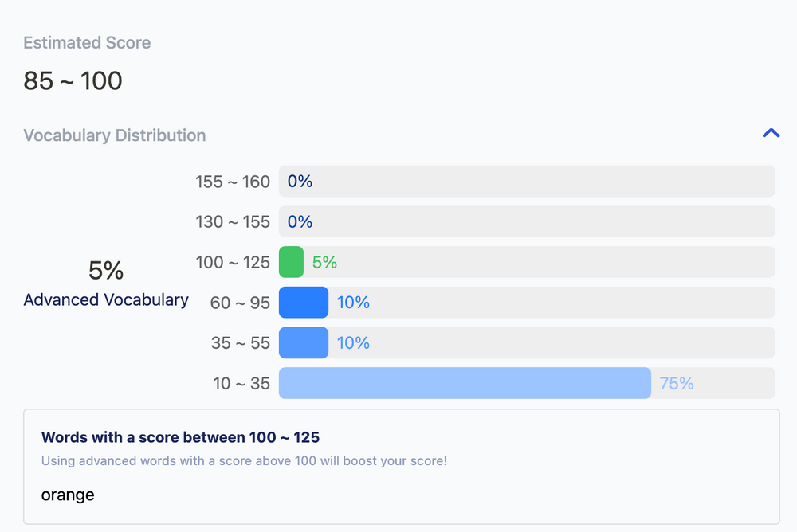Click the green 5% bar label
Viewport: 797px width, 532px height.
click(x=324, y=262)
